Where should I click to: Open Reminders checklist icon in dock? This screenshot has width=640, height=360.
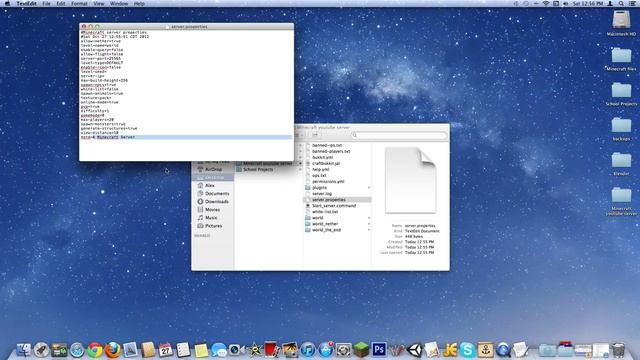tap(183, 350)
